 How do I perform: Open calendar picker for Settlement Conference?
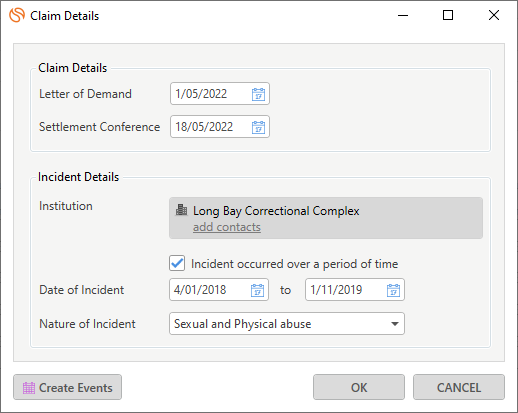(258, 127)
